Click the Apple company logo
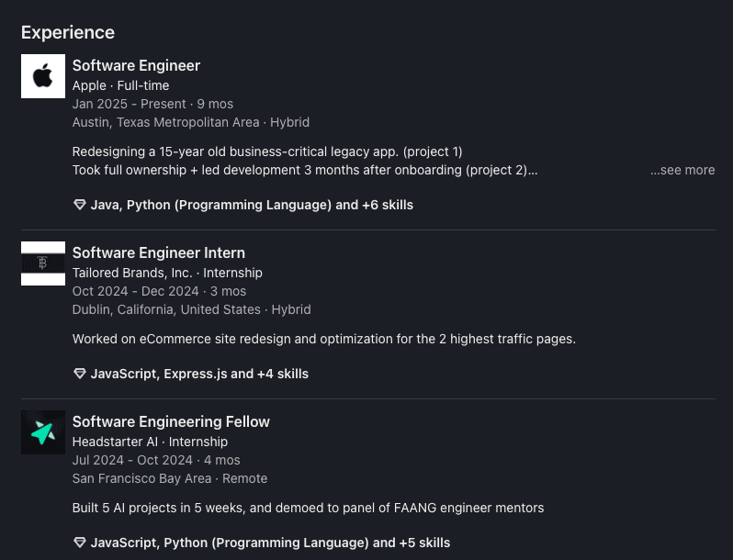Viewport: 733px width, 560px height. (x=43, y=76)
